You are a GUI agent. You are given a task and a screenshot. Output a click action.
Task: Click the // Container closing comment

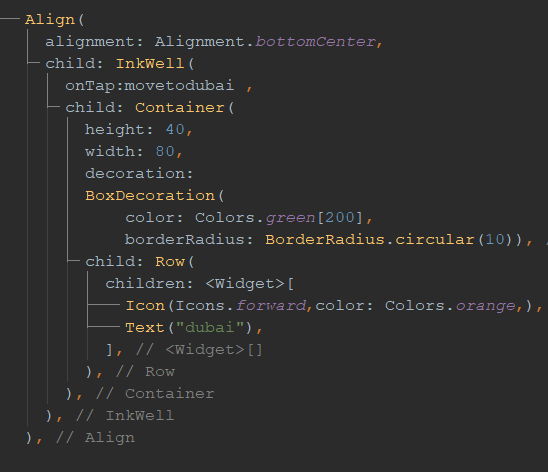(x=155, y=394)
